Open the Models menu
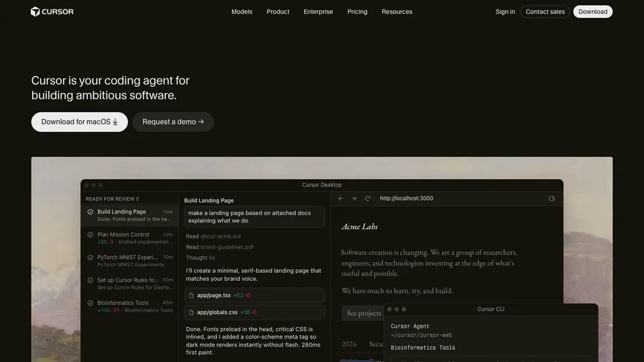The width and height of the screenshot is (644, 362). pos(242,12)
